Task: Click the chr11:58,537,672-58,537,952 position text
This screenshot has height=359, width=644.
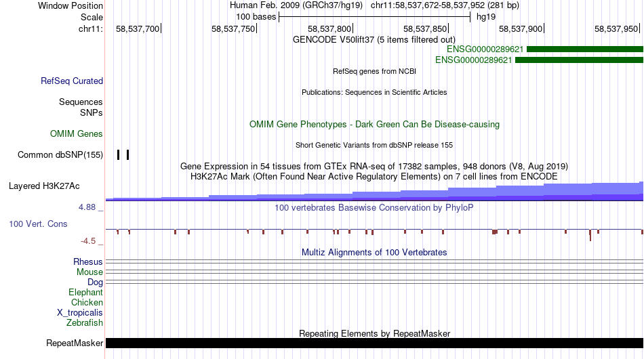Action: (x=445, y=5)
